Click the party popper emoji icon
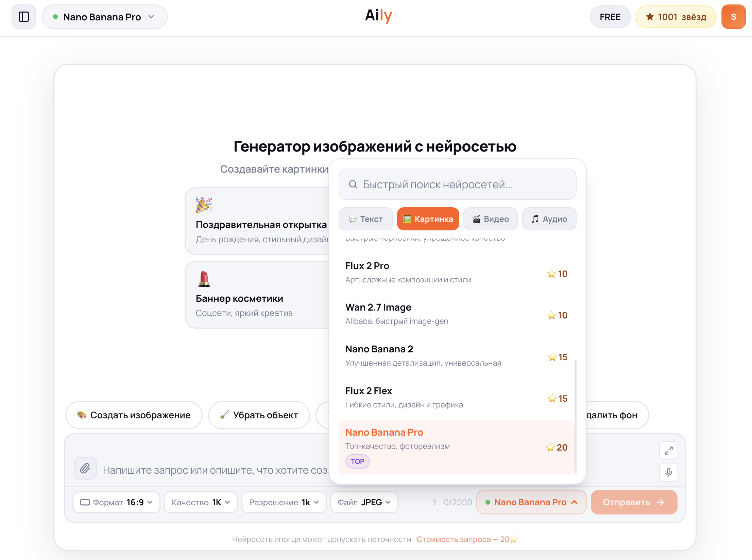Viewport: 752px width, 560px height. coord(204,205)
